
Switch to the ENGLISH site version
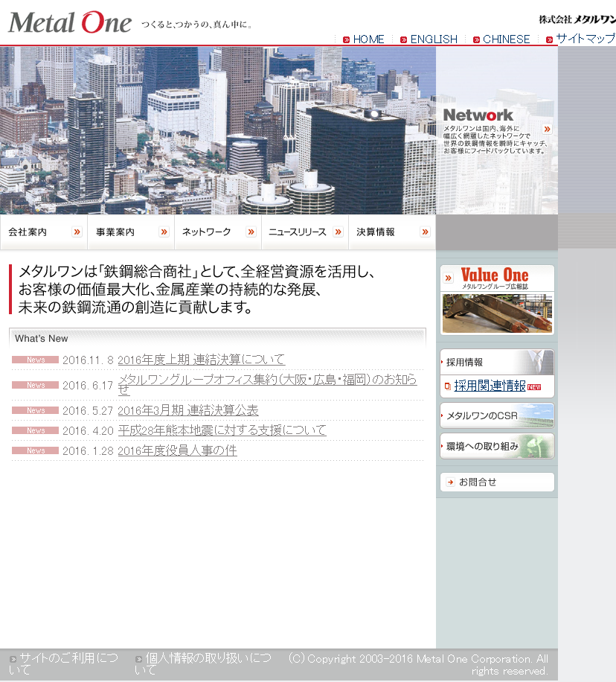(x=434, y=39)
